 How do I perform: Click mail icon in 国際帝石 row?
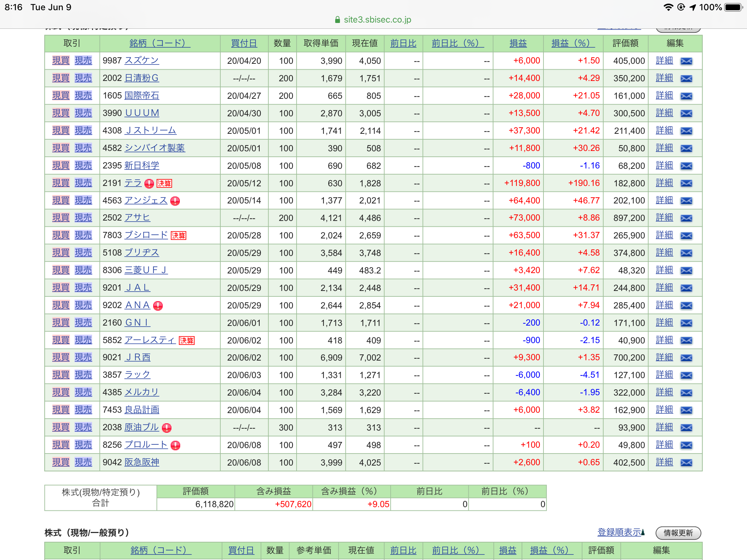coord(686,96)
